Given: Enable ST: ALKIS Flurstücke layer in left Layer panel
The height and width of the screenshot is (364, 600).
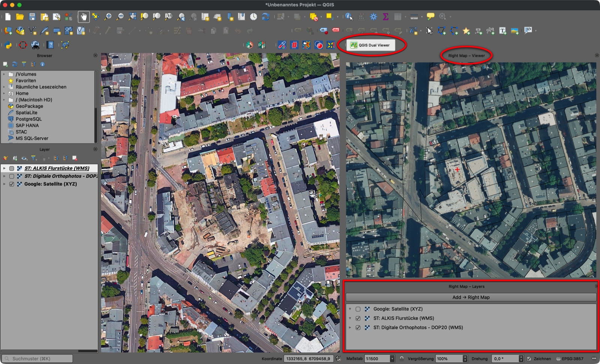Looking at the screenshot, I should (x=12, y=168).
